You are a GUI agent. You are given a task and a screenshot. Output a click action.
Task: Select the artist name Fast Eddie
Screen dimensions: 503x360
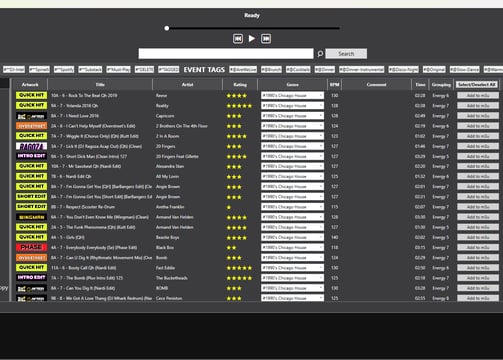point(165,268)
